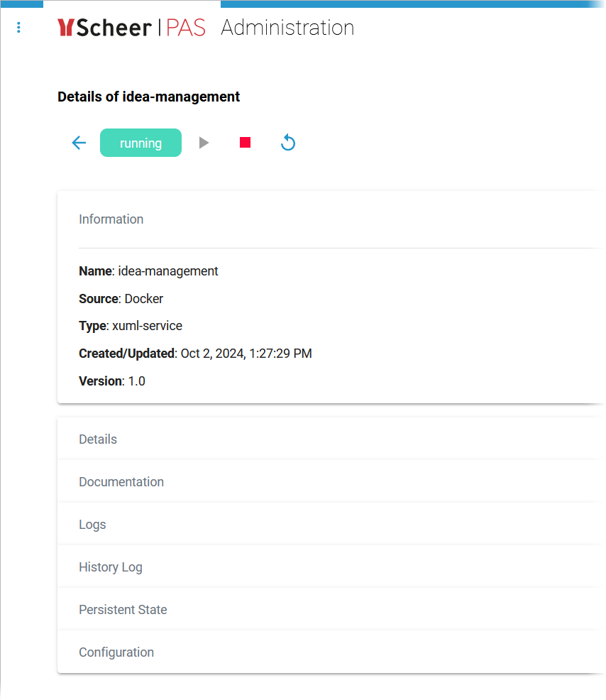The width and height of the screenshot is (606, 700).
Task: Click the blue back arrow
Action: click(x=79, y=143)
